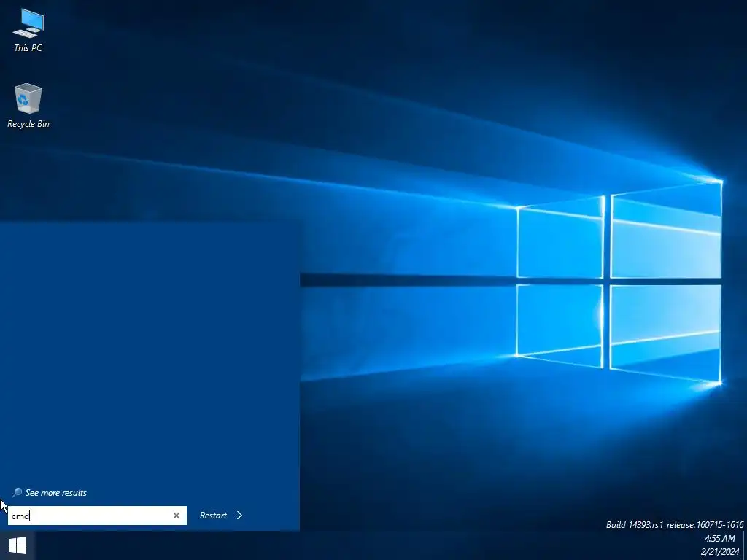The width and height of the screenshot is (747, 560).
Task: Click the Windows Start button
Action: (18, 545)
